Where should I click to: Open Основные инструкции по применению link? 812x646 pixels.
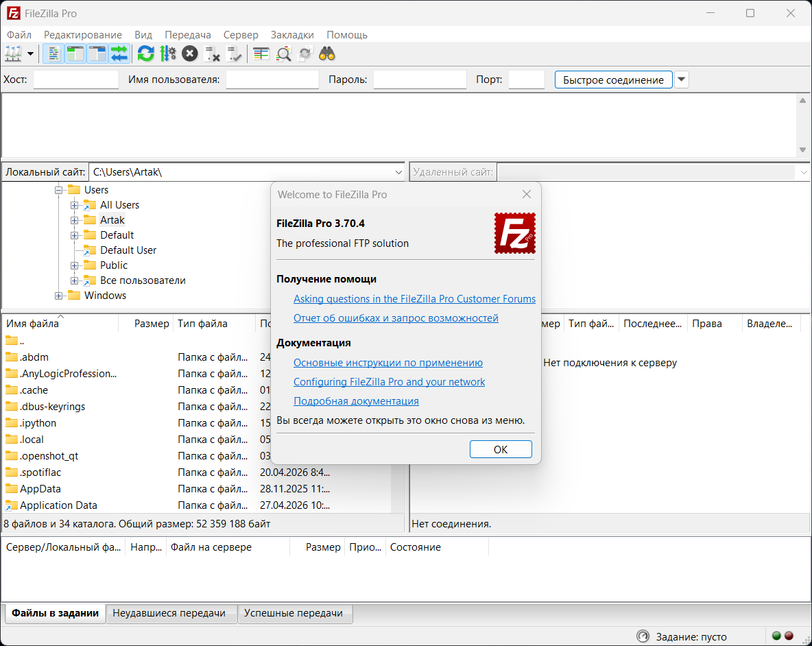pyautogui.click(x=388, y=362)
